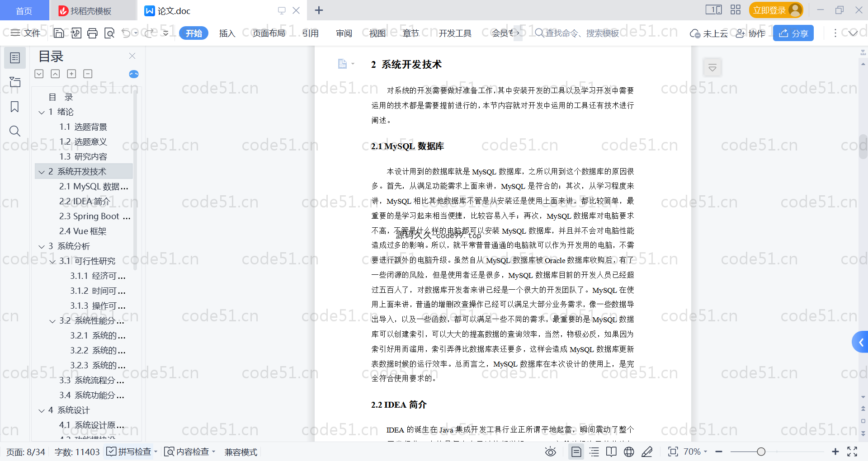Switch to the 首页 tab
This screenshot has width=868, height=461.
(x=24, y=10)
